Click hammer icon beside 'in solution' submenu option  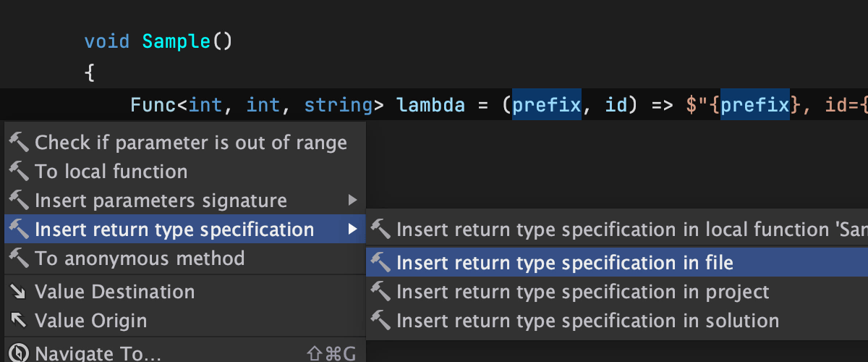380,321
